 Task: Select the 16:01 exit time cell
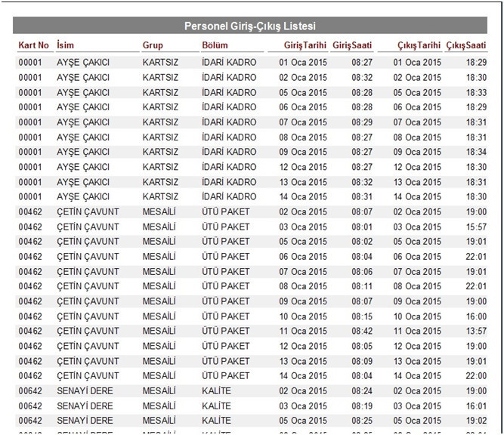coord(476,406)
